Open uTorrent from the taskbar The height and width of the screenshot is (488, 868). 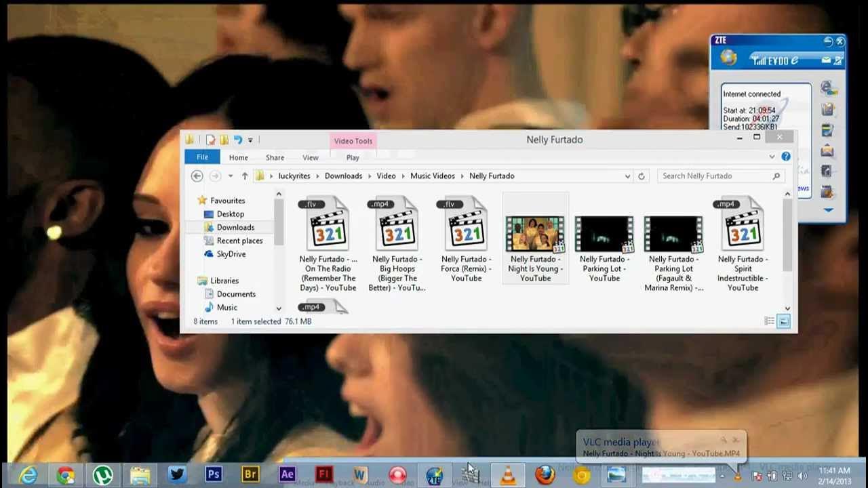[x=102, y=475]
